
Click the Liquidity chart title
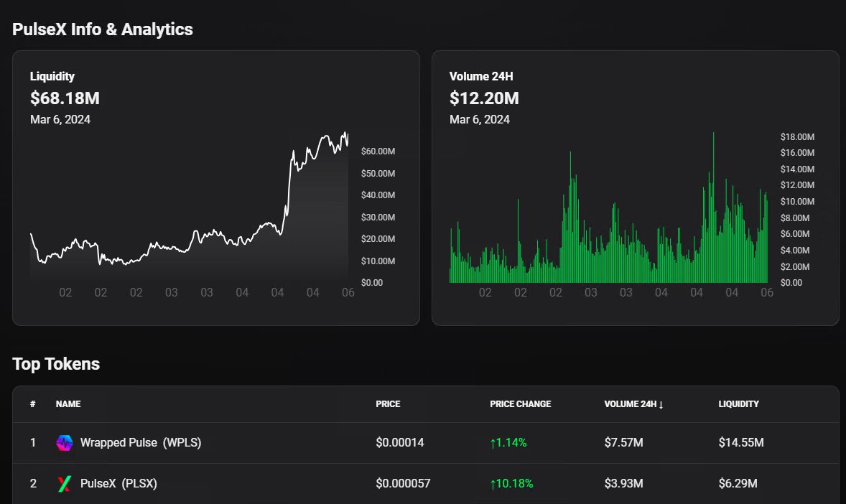point(52,76)
